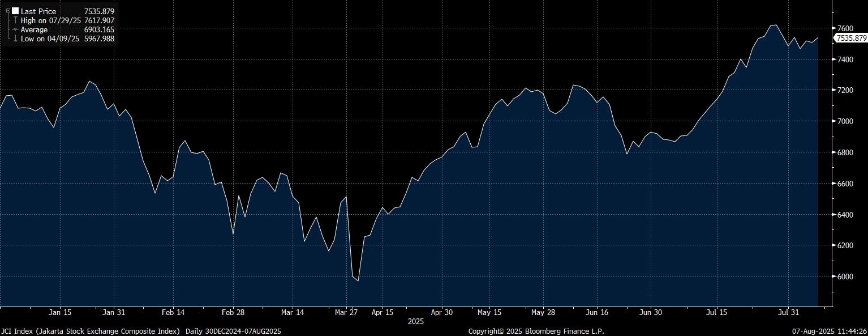Click the Low marker icon in legend

(15, 39)
